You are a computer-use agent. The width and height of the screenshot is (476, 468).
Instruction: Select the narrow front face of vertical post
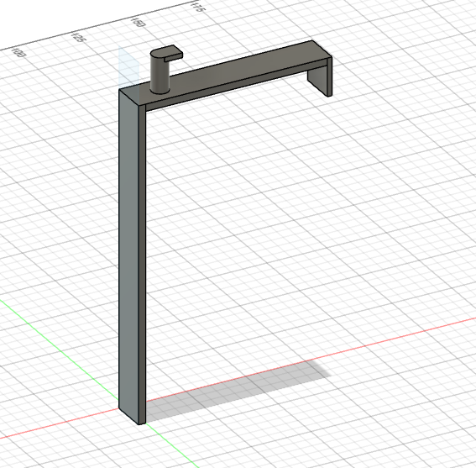(x=143, y=265)
